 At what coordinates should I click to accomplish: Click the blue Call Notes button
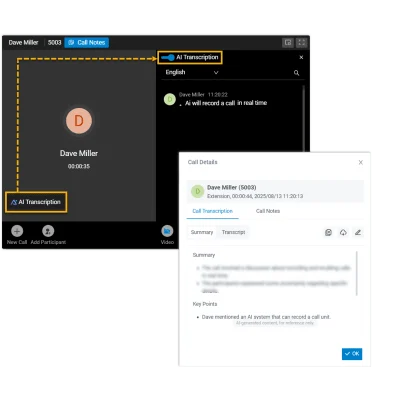(x=87, y=42)
